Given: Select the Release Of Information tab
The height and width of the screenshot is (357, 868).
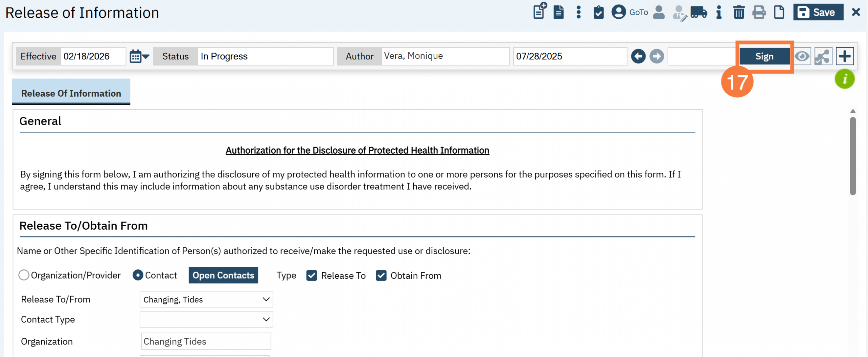Looking at the screenshot, I should tap(71, 93).
